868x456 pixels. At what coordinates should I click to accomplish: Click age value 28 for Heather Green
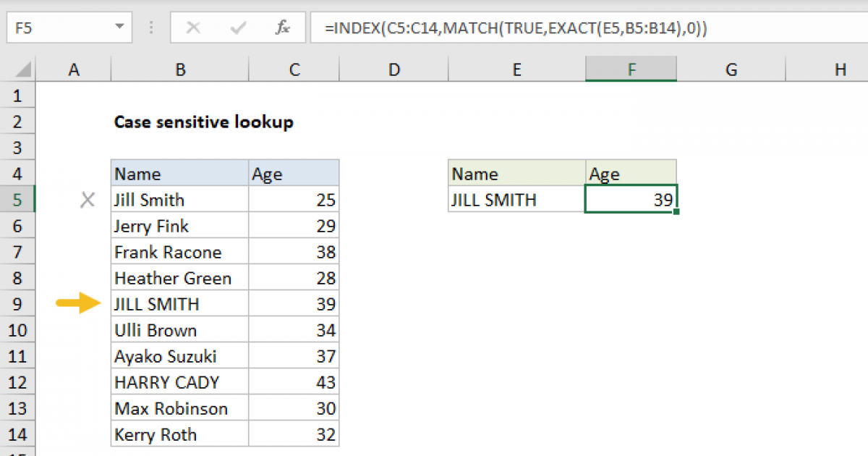coord(294,278)
